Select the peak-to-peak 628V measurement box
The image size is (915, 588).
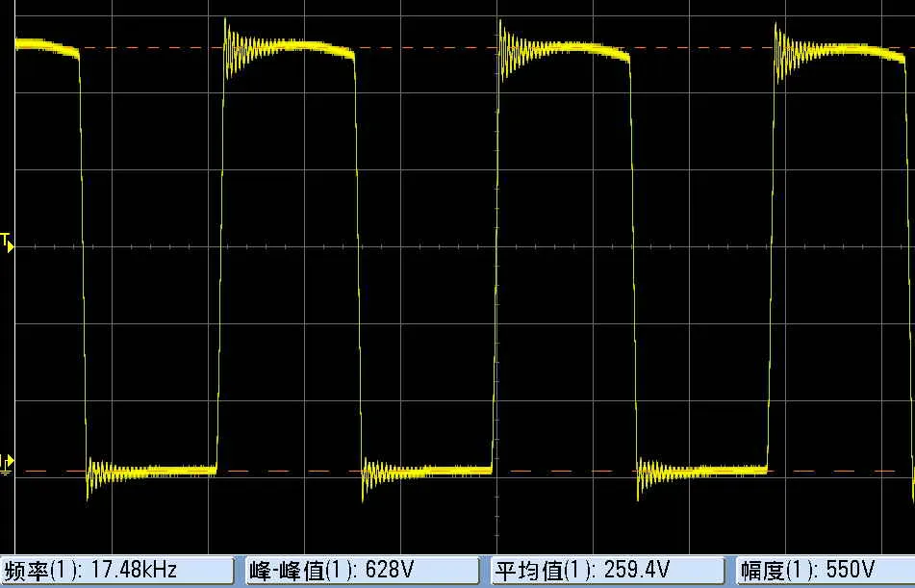pyautogui.click(x=363, y=570)
